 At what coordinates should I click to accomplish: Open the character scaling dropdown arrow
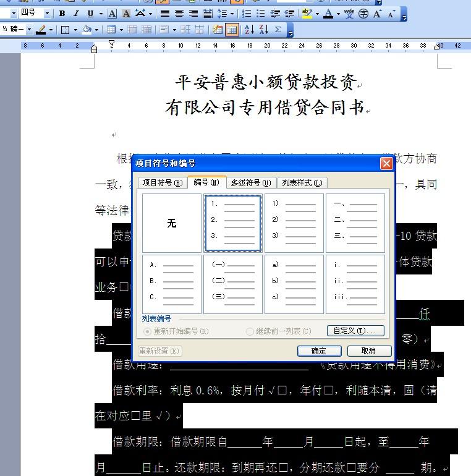pos(150,14)
